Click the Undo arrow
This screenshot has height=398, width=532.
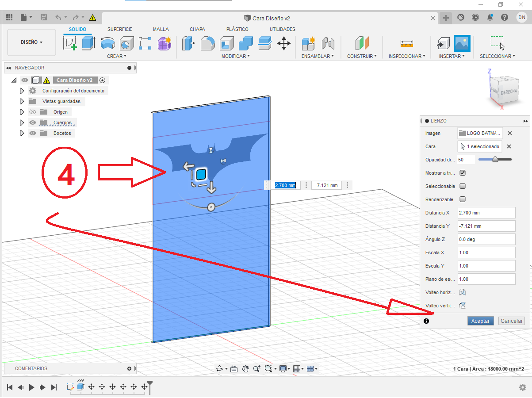click(x=58, y=18)
